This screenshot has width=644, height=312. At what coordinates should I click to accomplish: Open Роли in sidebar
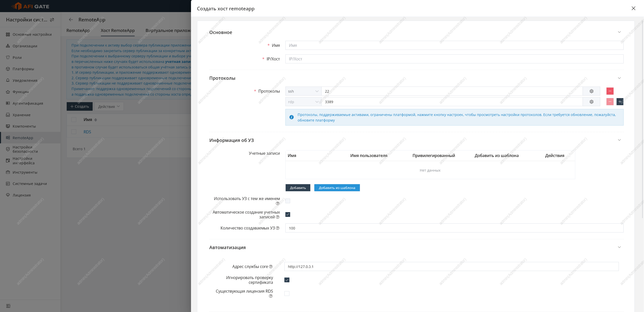point(30,58)
